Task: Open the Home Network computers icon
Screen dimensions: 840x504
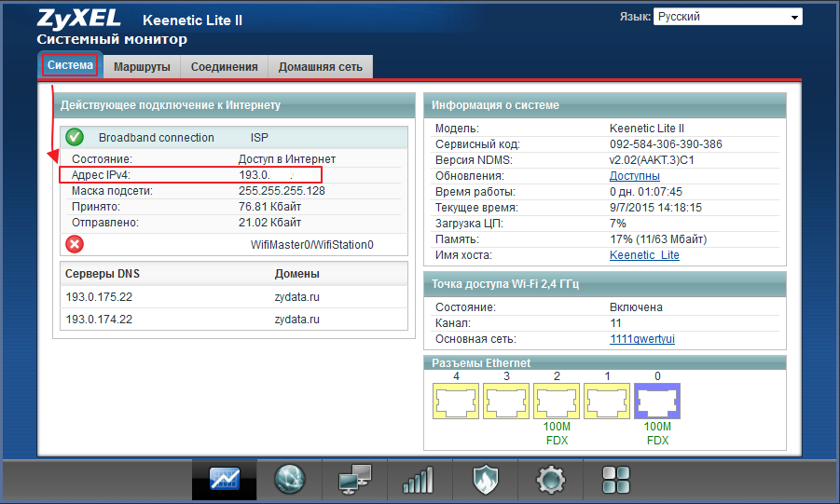Action: [354, 479]
